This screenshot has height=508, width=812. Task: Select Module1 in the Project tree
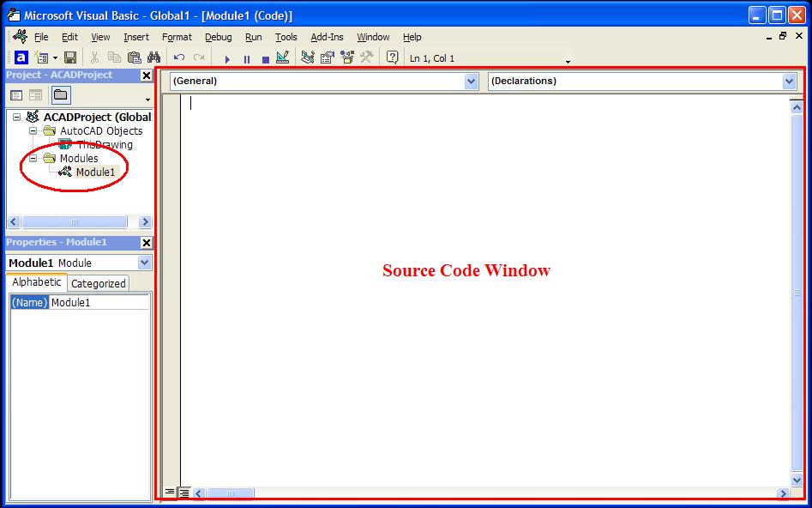coord(97,172)
